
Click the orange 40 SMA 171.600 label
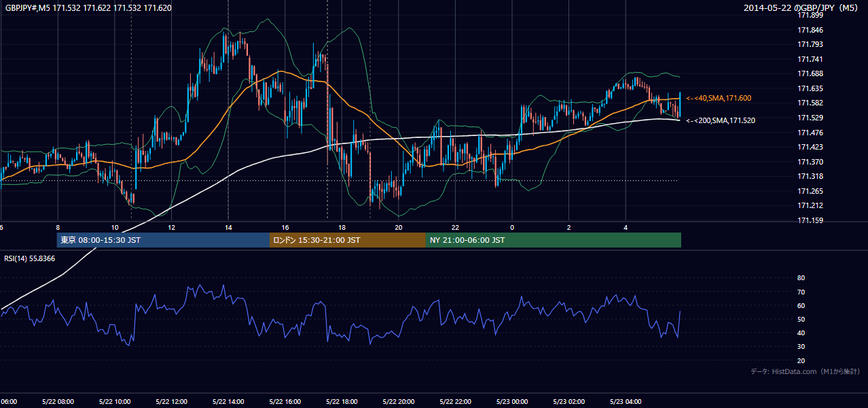click(x=719, y=99)
